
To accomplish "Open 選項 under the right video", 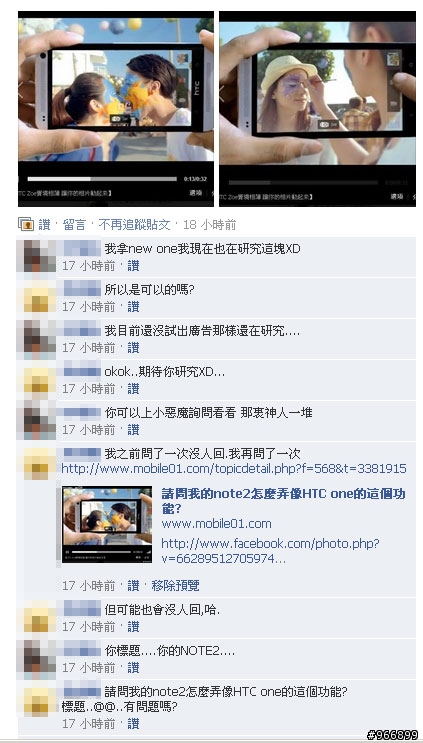I will [396, 196].
